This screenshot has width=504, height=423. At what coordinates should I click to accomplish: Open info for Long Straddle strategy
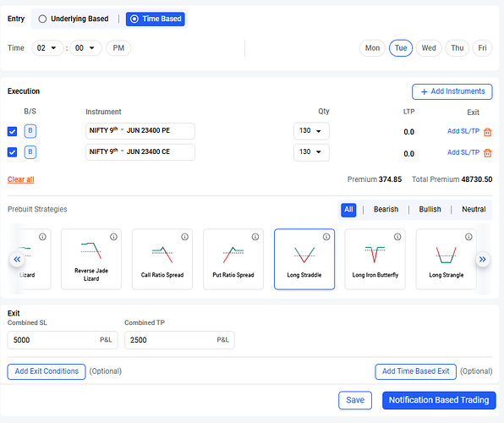tap(326, 237)
